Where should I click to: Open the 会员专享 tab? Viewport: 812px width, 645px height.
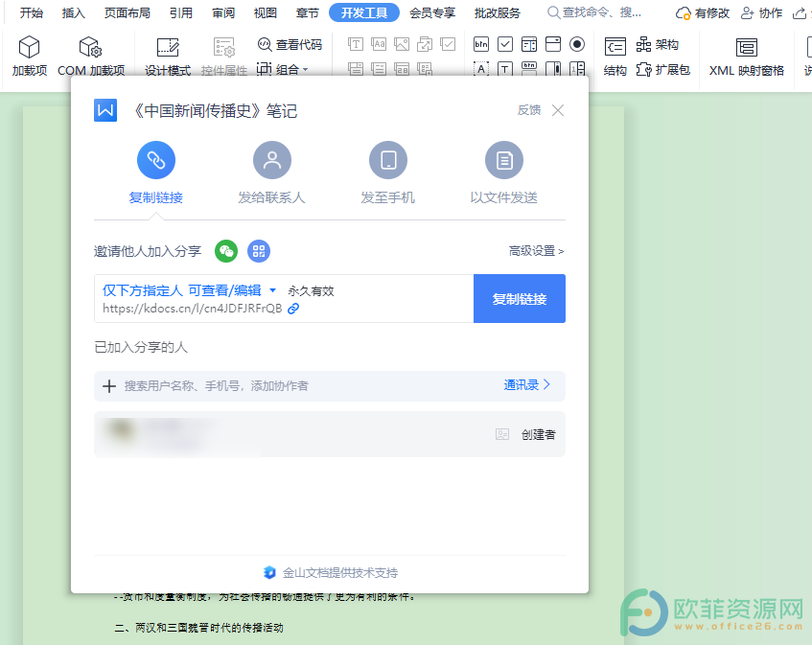[x=432, y=12]
